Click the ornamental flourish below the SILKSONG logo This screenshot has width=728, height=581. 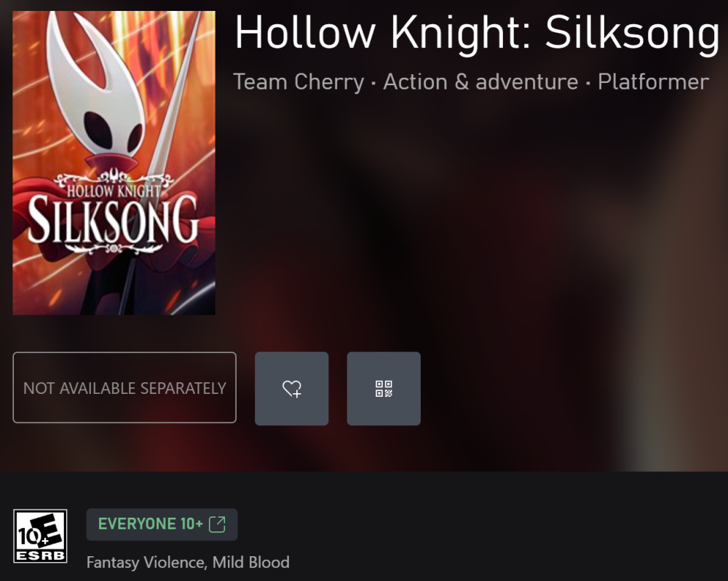[x=113, y=248]
